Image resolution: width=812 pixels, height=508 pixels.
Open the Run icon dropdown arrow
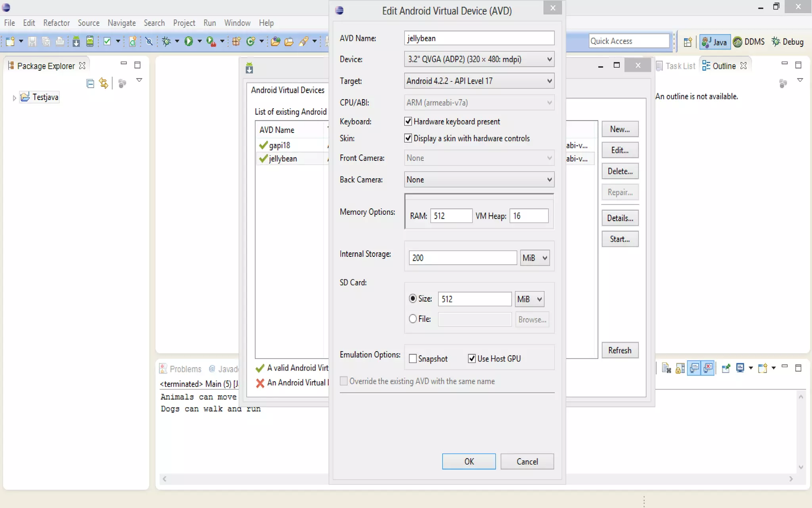tap(199, 41)
